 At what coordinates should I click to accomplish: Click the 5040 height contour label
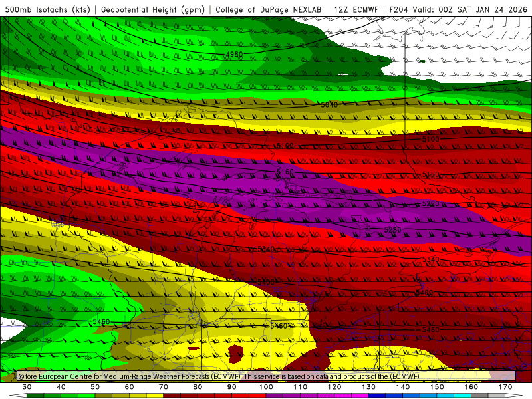[329, 105]
